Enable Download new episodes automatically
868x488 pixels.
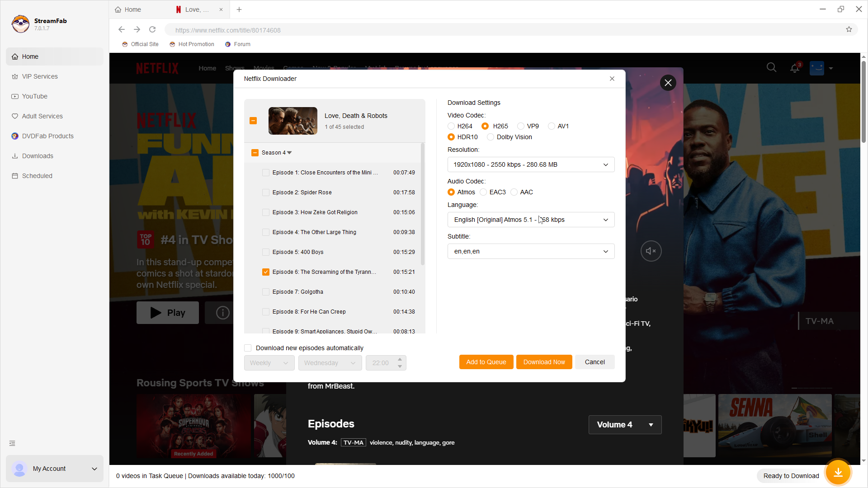[x=248, y=348]
